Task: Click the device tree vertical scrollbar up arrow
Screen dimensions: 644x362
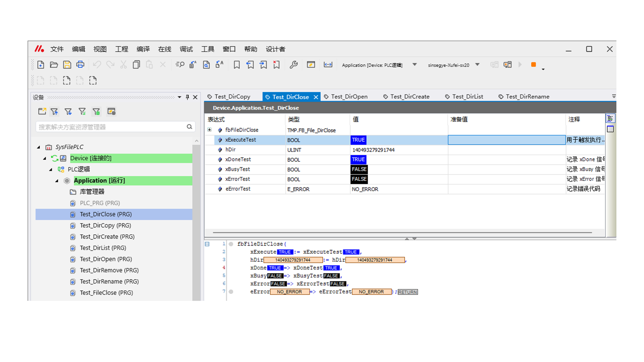Action: click(x=197, y=141)
